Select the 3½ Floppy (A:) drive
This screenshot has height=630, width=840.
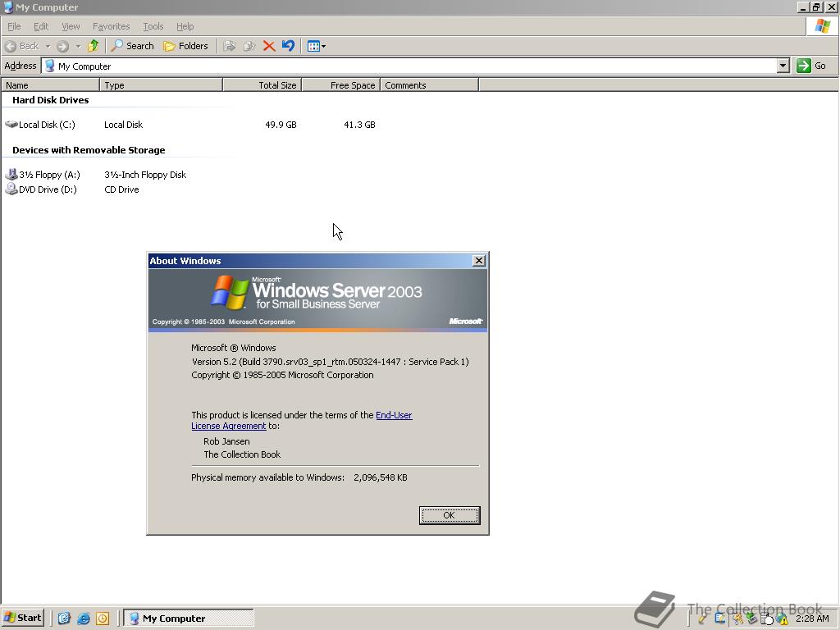coord(43,175)
